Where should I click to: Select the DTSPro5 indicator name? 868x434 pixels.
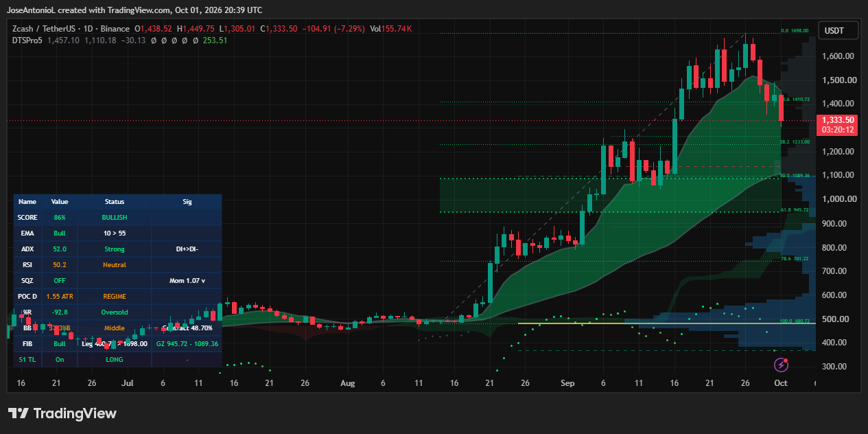click(x=27, y=41)
